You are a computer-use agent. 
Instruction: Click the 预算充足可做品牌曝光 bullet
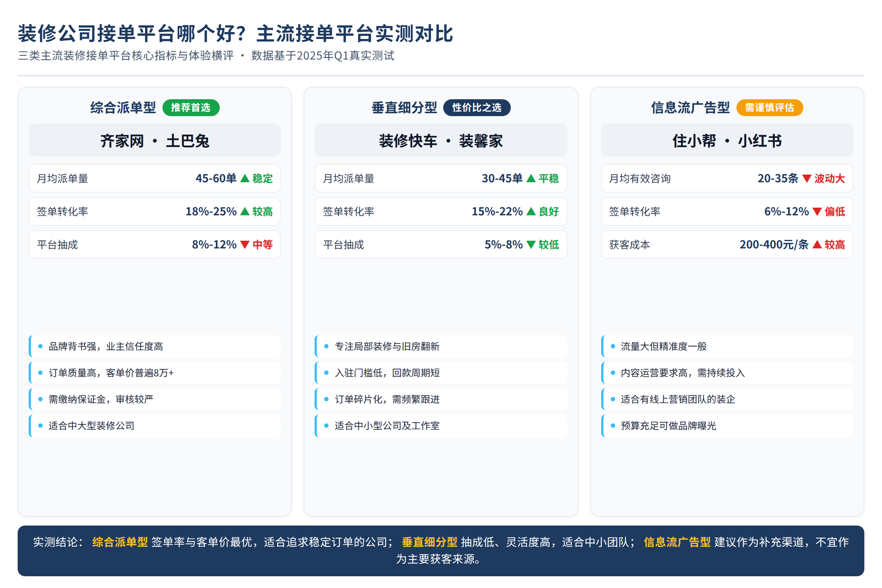coord(727,426)
